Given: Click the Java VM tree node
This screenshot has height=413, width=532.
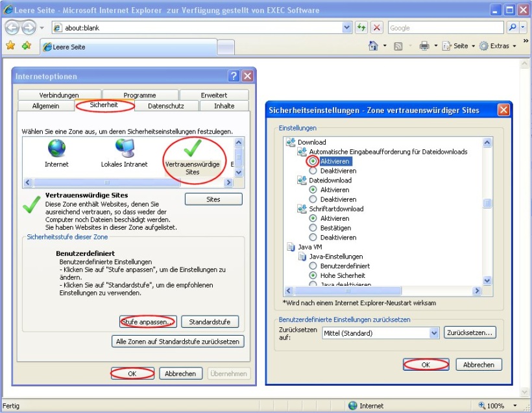Looking at the screenshot, I should tap(309, 247).
